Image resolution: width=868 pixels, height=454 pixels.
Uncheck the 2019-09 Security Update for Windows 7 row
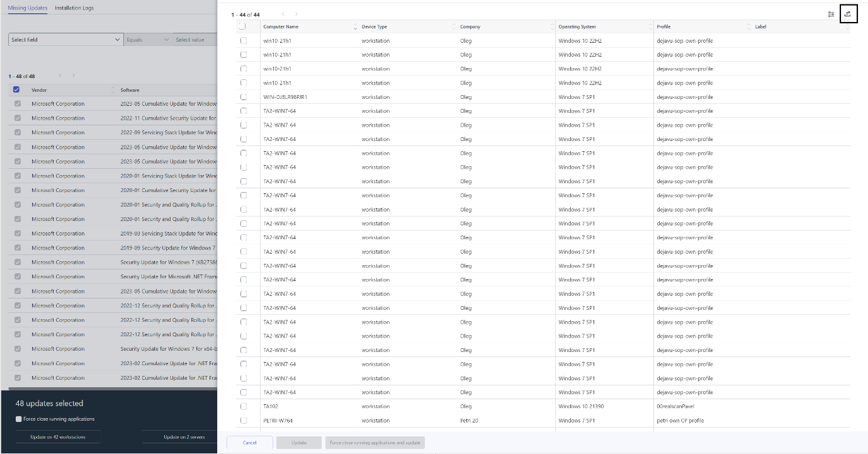pos(18,247)
